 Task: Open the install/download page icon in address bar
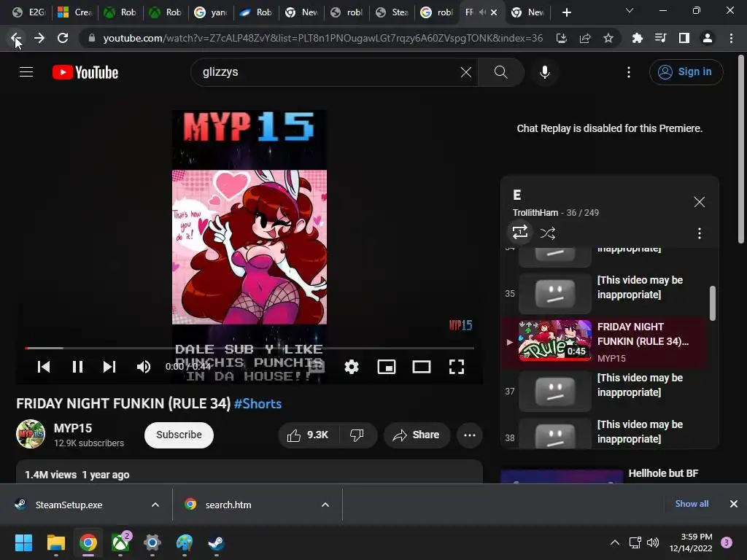tap(562, 38)
